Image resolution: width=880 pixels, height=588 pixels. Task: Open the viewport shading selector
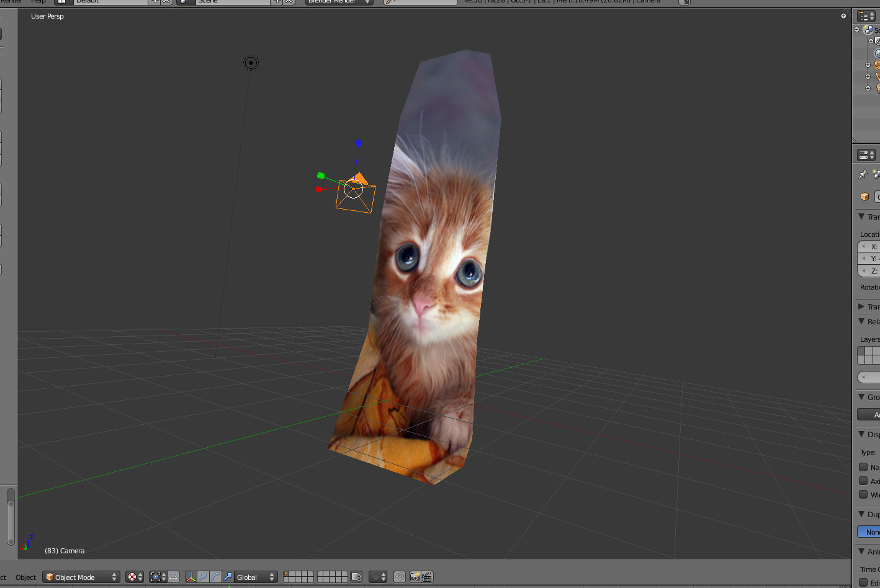(x=135, y=577)
